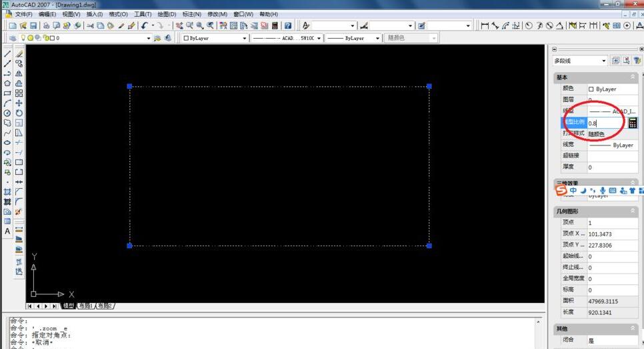Click area value 47969.3115
This screenshot has height=349, width=644.
613,301
